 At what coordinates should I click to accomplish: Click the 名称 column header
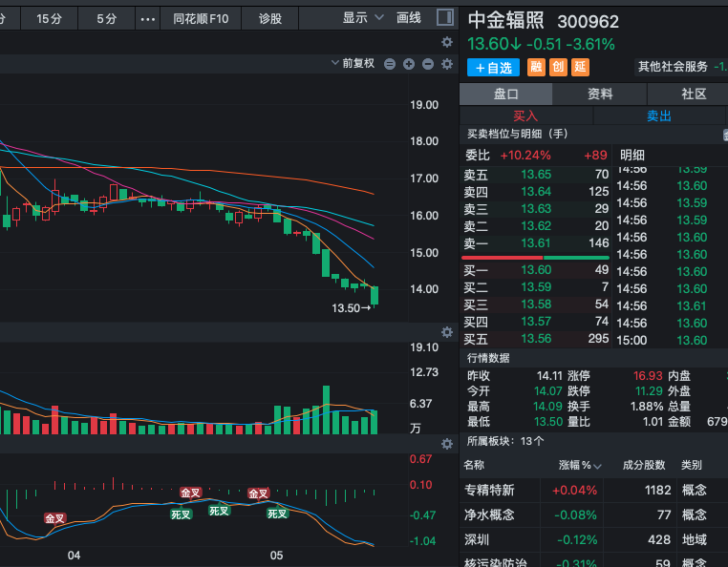click(x=474, y=465)
